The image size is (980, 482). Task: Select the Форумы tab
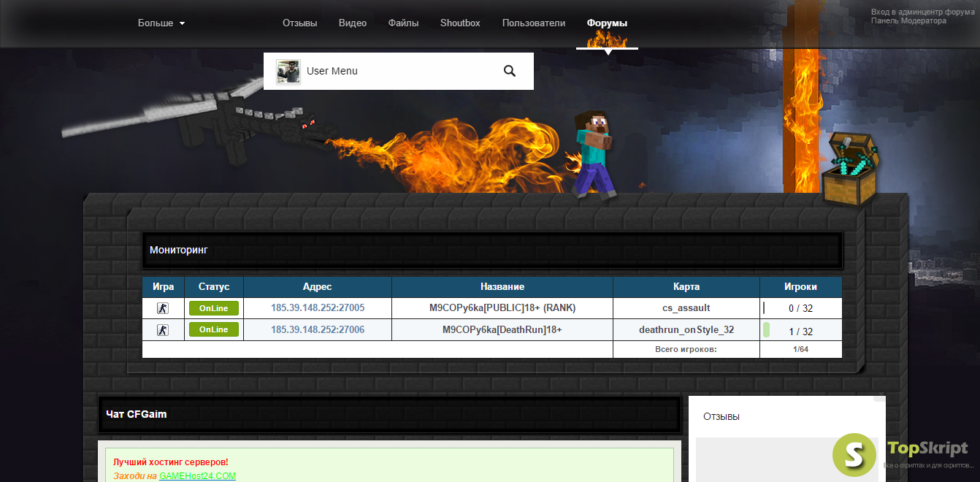[607, 23]
